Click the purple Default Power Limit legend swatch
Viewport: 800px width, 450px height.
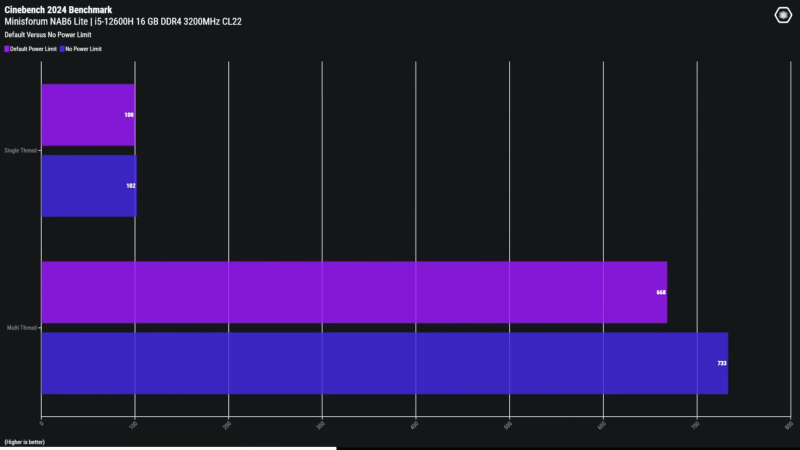tap(6, 48)
